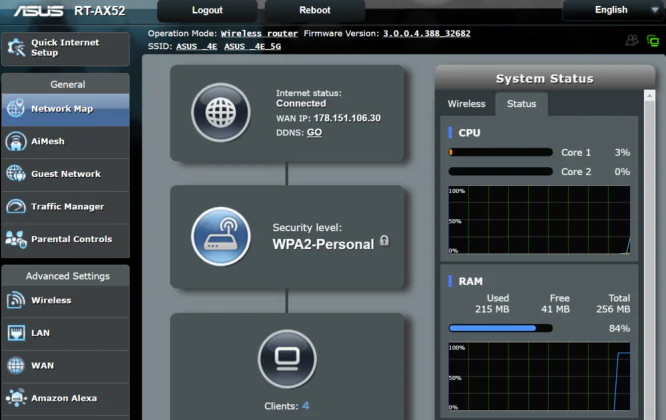Click the ASUS_4E_5G SSID link

pos(253,46)
